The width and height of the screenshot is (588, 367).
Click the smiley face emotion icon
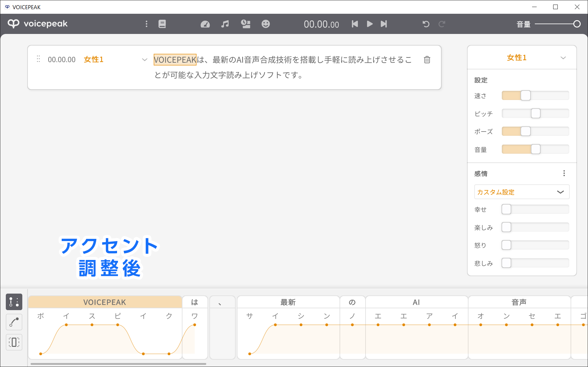(266, 24)
